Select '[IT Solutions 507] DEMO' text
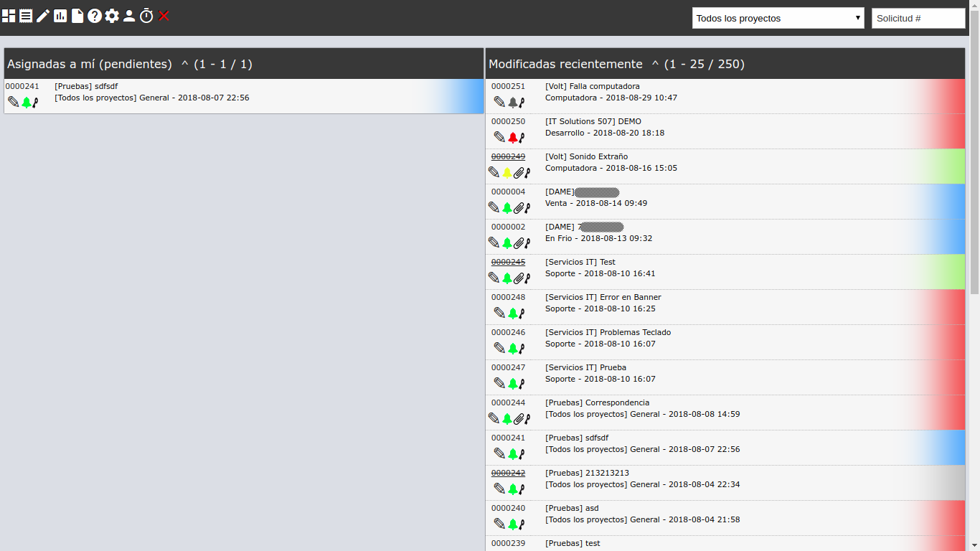 coord(593,121)
